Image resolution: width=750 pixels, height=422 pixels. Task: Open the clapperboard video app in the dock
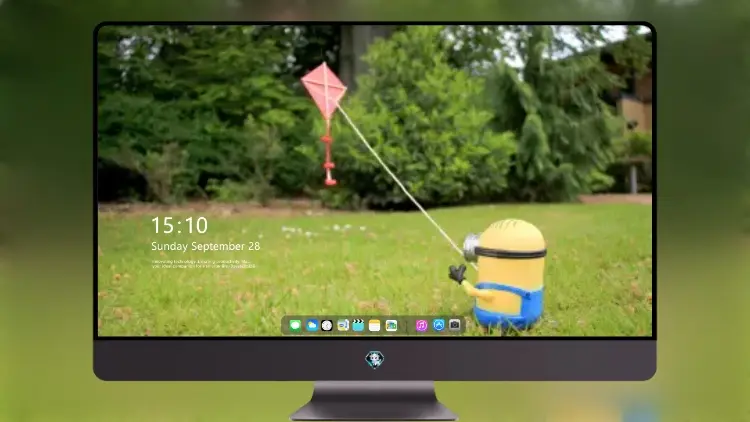point(358,326)
